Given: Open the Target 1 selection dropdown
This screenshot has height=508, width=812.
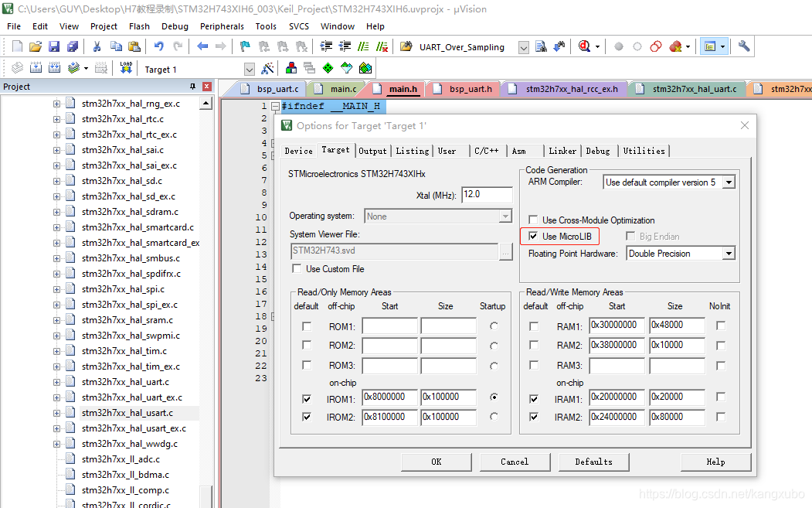Looking at the screenshot, I should [250, 69].
